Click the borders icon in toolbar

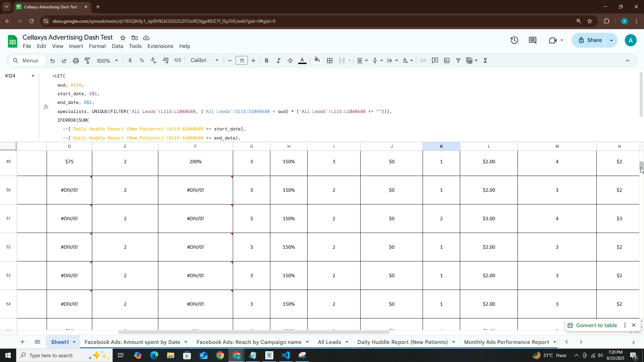330,61
